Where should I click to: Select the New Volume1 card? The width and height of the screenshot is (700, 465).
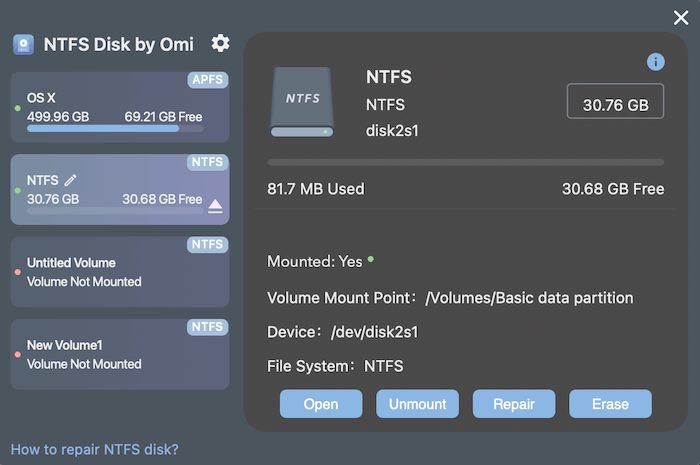[120, 354]
